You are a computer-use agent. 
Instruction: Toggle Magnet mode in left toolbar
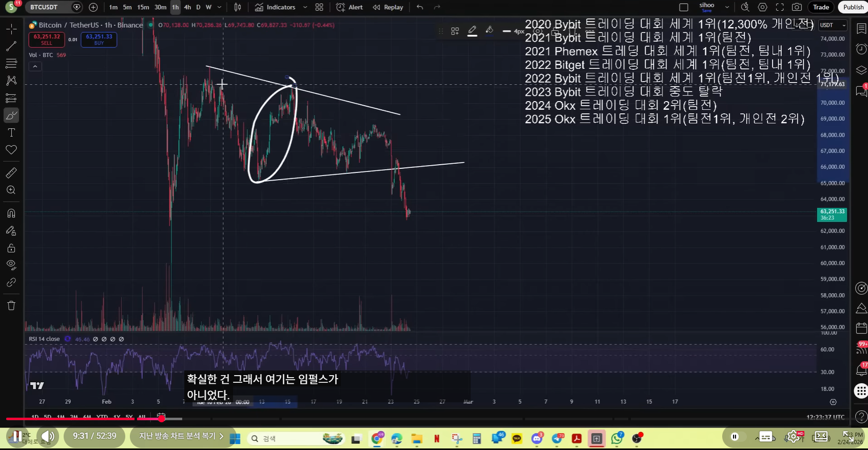point(11,213)
